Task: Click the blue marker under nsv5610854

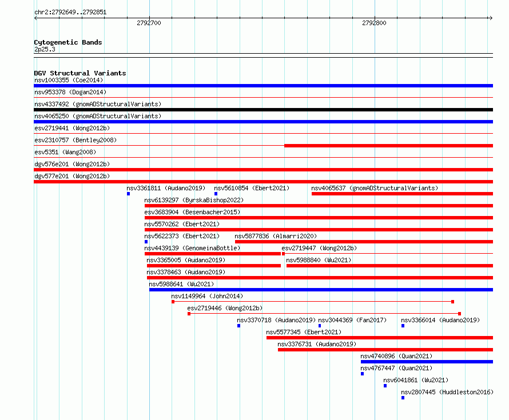Action: (x=216, y=194)
